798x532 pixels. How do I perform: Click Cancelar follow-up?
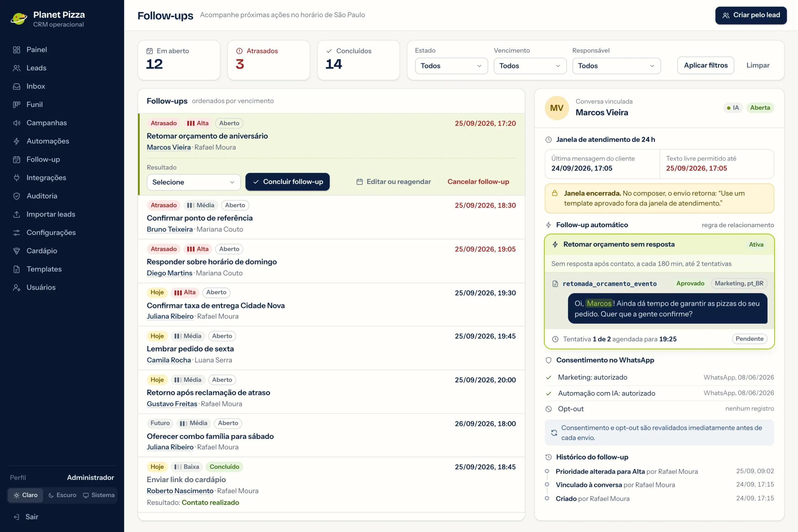point(478,182)
